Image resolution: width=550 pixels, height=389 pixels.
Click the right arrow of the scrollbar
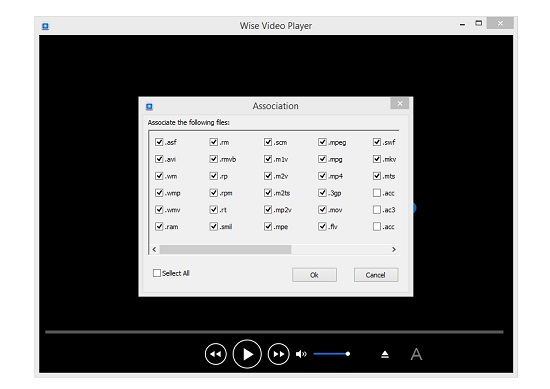[394, 249]
